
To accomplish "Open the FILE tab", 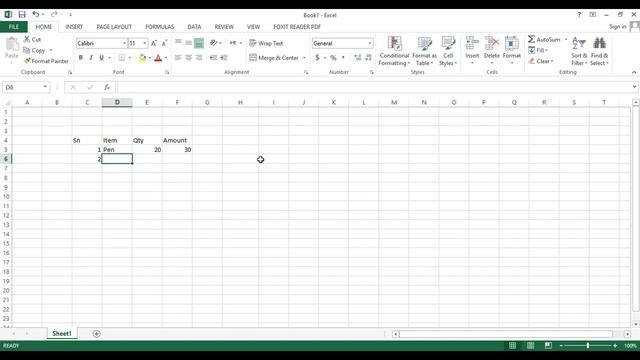I will tap(14, 27).
